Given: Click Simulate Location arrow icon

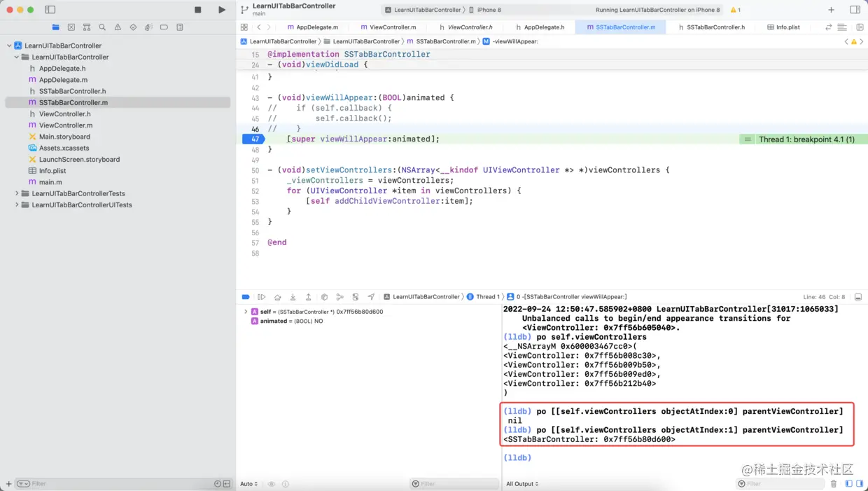Looking at the screenshot, I should click(x=371, y=297).
